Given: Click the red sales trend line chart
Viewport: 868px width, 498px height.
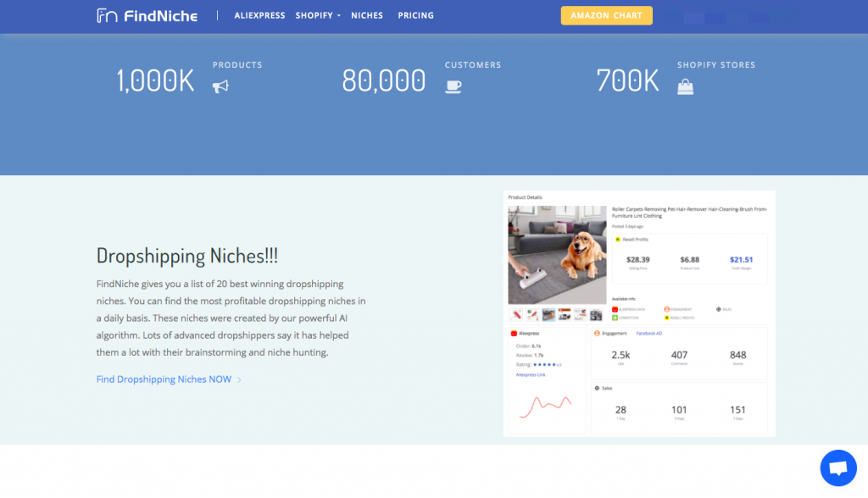Looking at the screenshot, I should point(545,407).
